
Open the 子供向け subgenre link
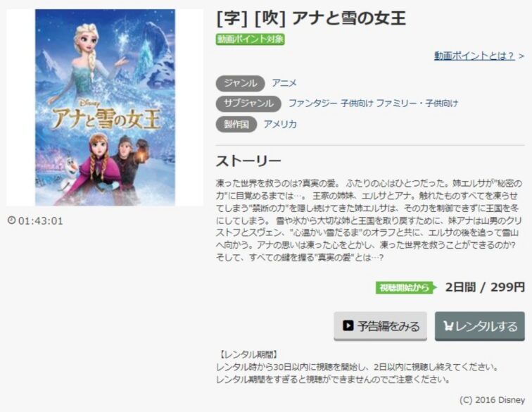(357, 104)
